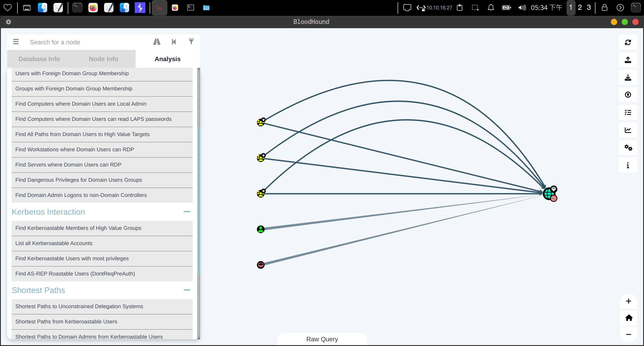Image resolution: width=644 pixels, height=346 pixels.
Task: Reset graph view with home icon
Action: pos(629,318)
